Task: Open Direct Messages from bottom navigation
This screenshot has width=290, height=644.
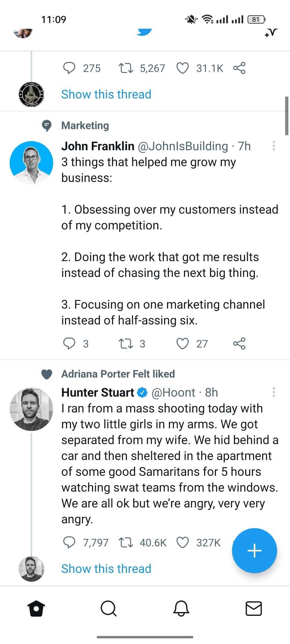Action: point(254,609)
